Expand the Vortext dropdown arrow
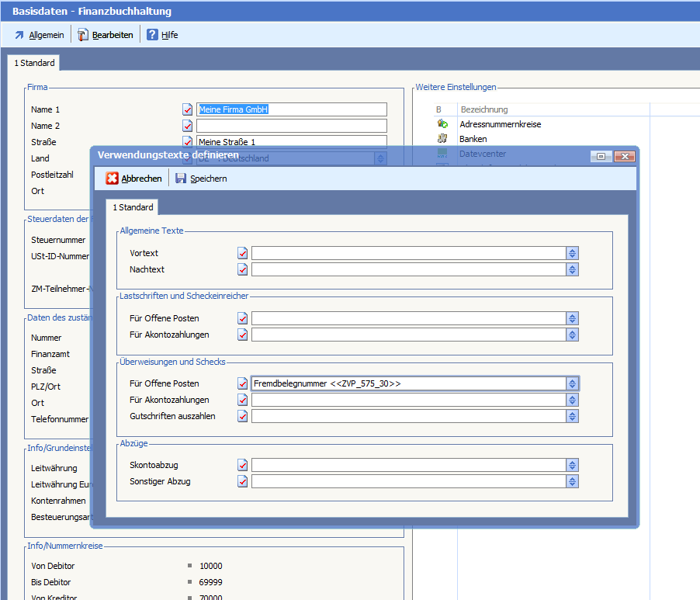Screen dimensions: 700x600 tap(572, 253)
